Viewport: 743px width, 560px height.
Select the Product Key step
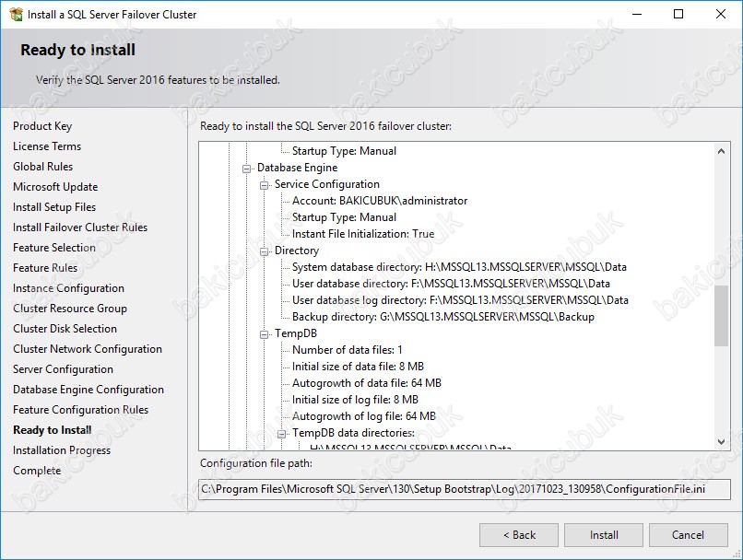(x=42, y=126)
